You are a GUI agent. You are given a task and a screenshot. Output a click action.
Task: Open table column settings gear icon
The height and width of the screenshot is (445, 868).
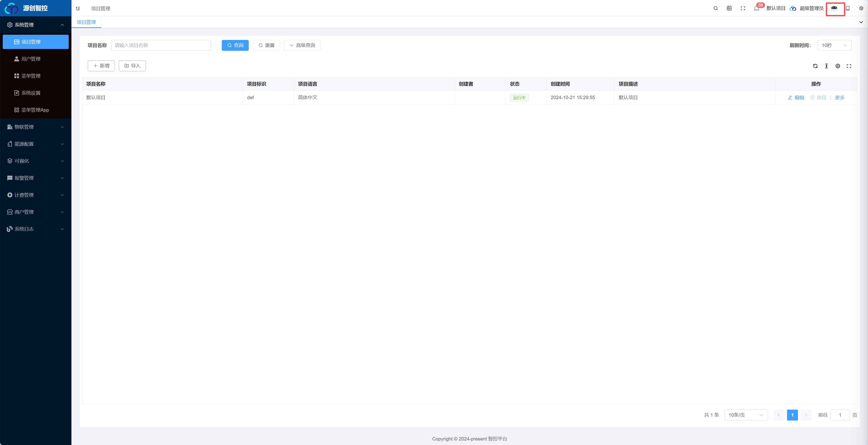click(838, 66)
